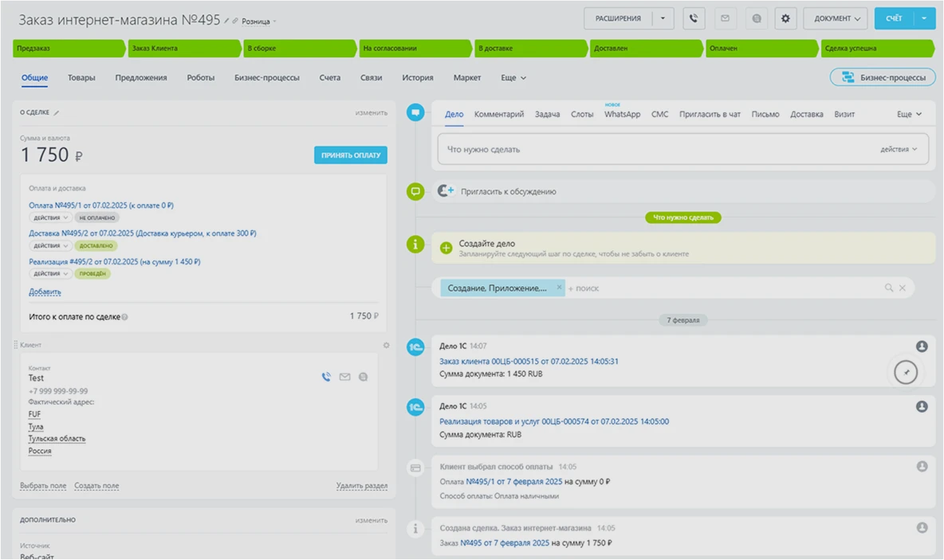The width and height of the screenshot is (944, 560).
Task: Clear timeline search with X icon
Action: (903, 288)
